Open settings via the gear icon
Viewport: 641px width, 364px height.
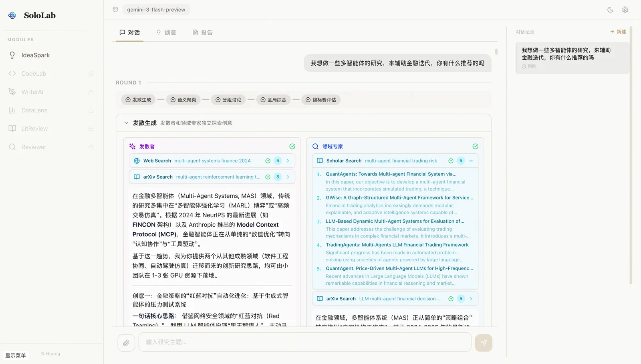[625, 10]
